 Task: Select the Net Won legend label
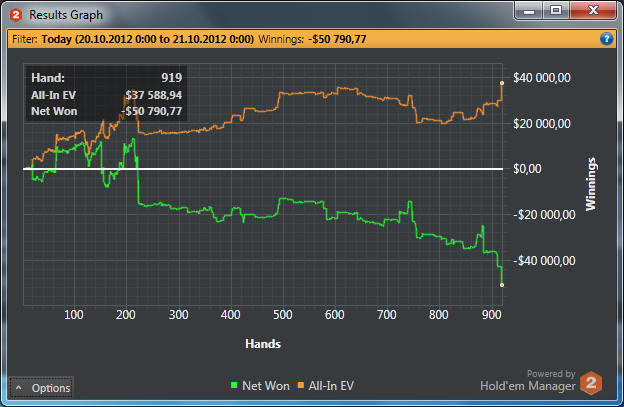click(x=266, y=386)
